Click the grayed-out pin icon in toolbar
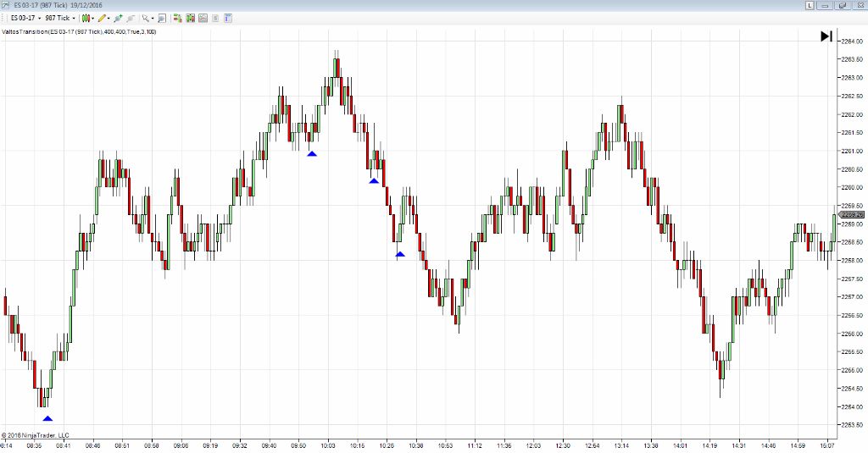Image resolution: width=868 pixels, height=453 pixels. (x=131, y=18)
